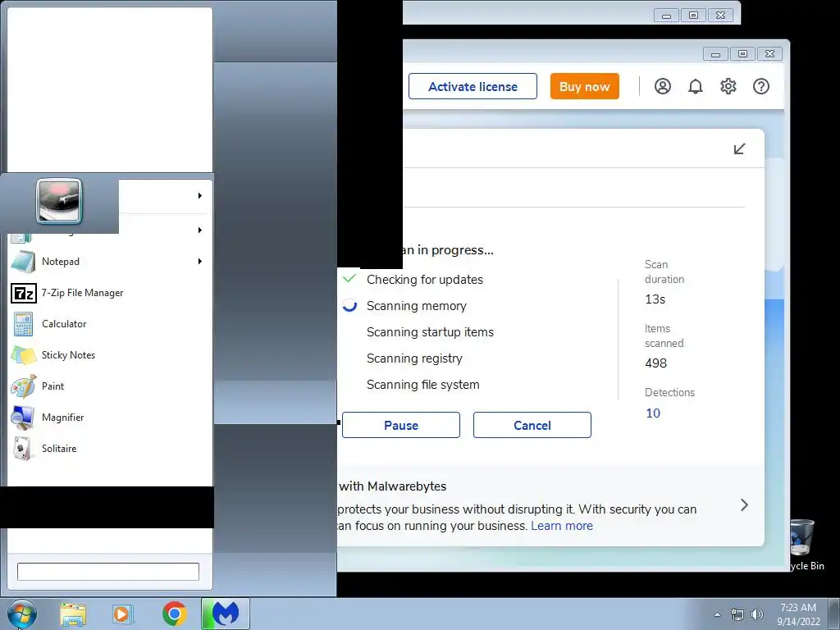Viewport: 840px width, 630px height.
Task: Click the user account picture in Start menu
Action: click(x=59, y=202)
